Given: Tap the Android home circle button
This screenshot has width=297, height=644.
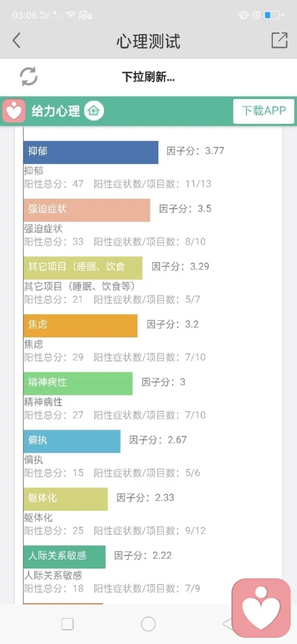Looking at the screenshot, I should (x=148, y=624).
